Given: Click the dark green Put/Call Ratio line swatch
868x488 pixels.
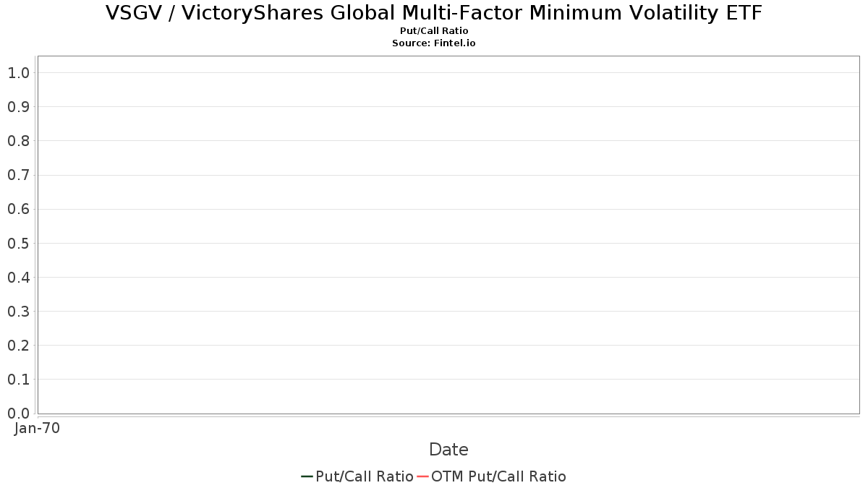Looking at the screenshot, I should coord(307,476).
